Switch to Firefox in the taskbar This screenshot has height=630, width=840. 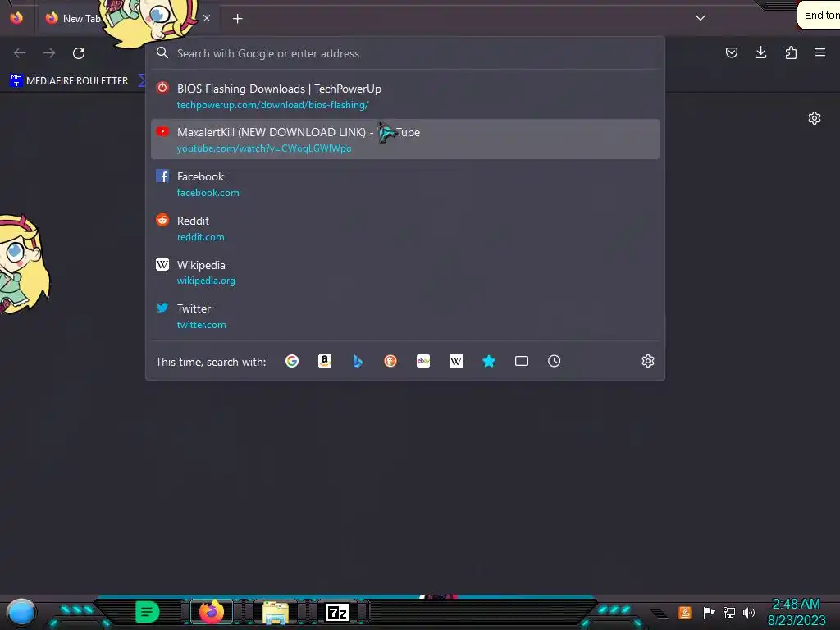point(212,611)
